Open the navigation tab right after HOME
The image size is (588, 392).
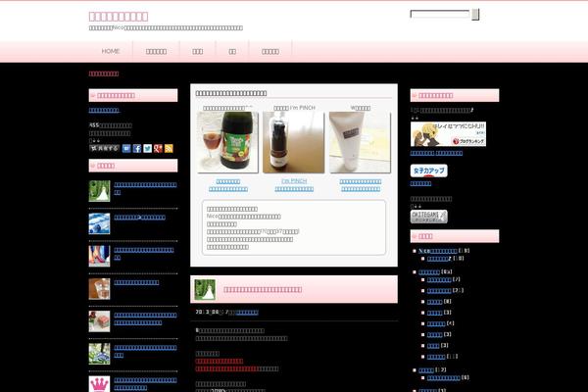(157, 51)
